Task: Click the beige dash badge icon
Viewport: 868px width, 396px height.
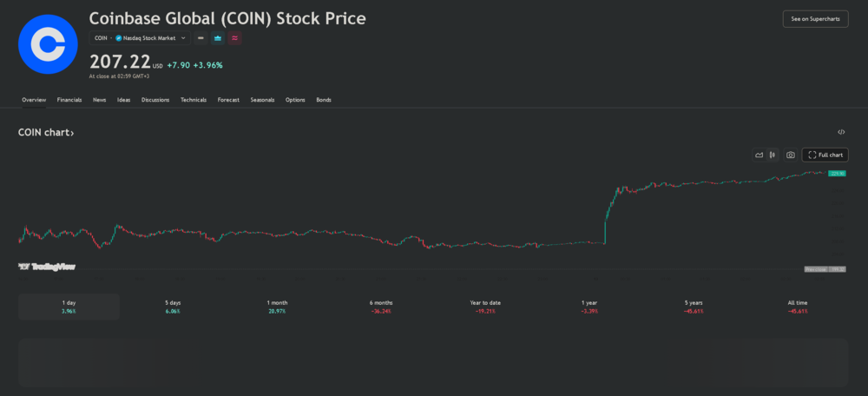Action: tap(201, 38)
